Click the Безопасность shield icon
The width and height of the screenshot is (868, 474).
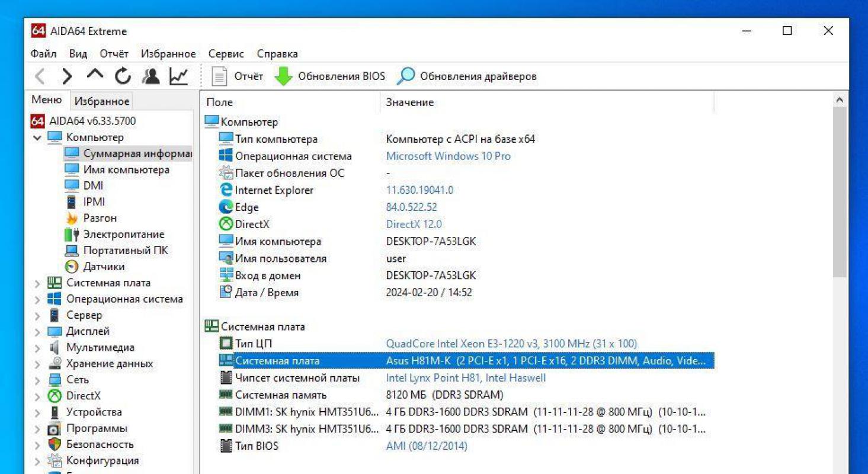point(55,444)
